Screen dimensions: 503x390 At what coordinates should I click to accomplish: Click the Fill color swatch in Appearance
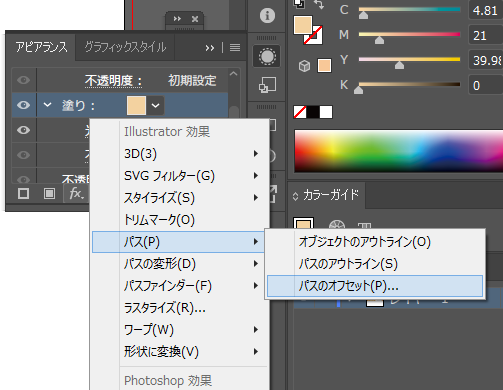pyautogui.click(x=136, y=106)
